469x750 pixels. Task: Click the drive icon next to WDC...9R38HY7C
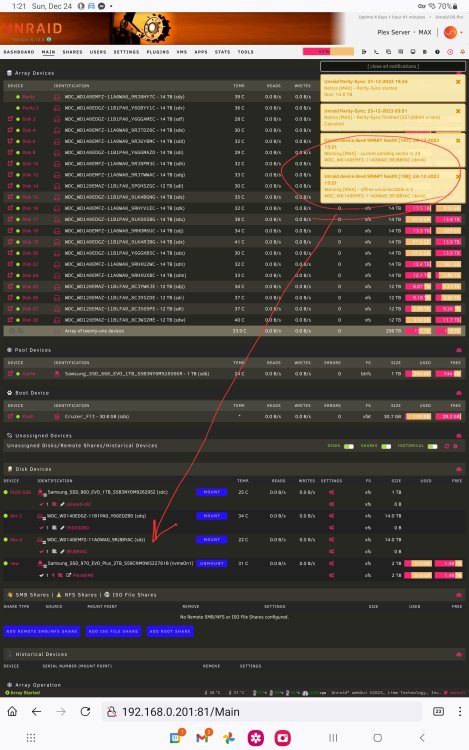coord(57,97)
